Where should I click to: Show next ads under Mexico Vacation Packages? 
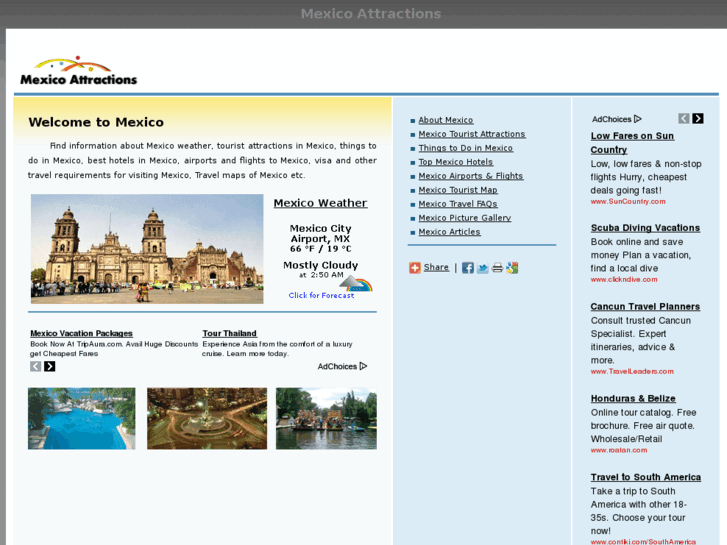coord(50,366)
